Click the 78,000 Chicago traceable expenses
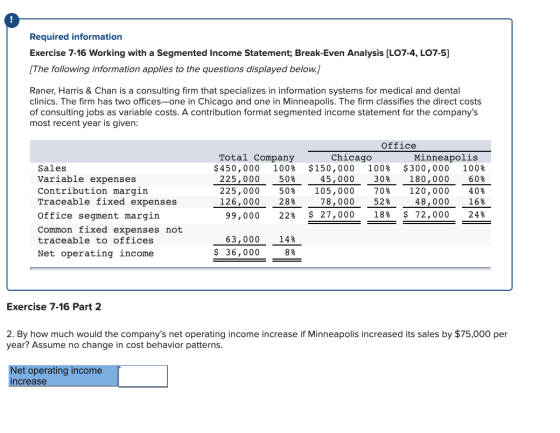The image size is (560, 433). pos(337,202)
